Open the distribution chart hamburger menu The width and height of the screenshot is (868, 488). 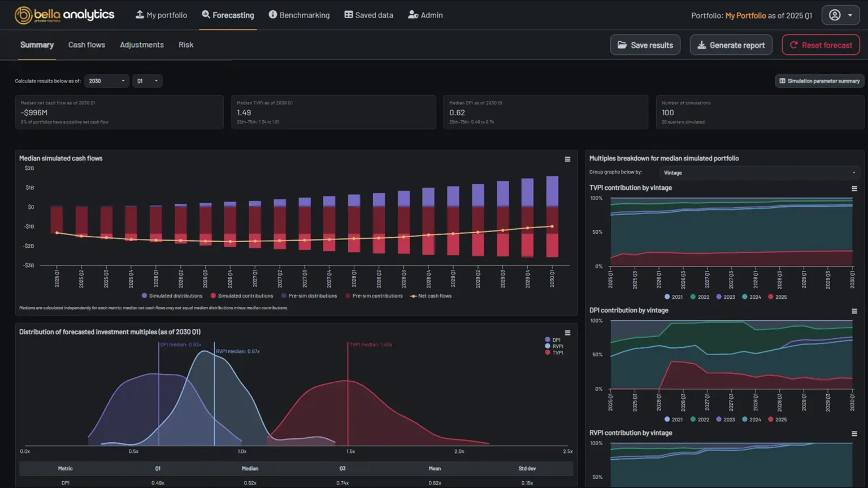point(567,333)
